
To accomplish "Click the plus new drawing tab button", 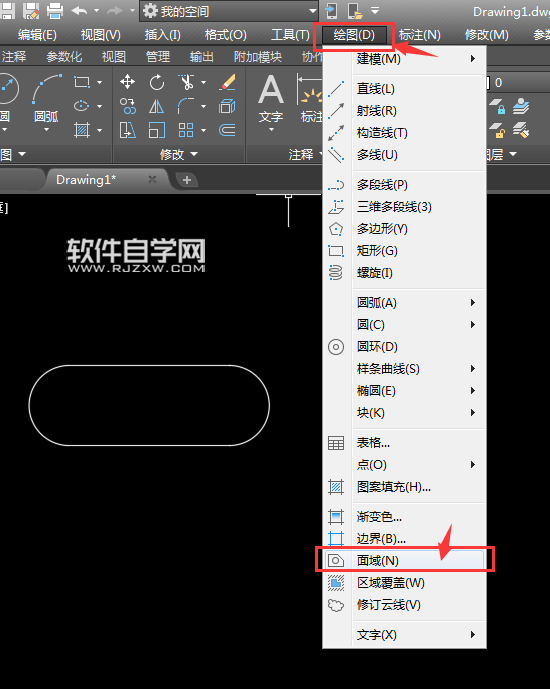I will click(187, 180).
